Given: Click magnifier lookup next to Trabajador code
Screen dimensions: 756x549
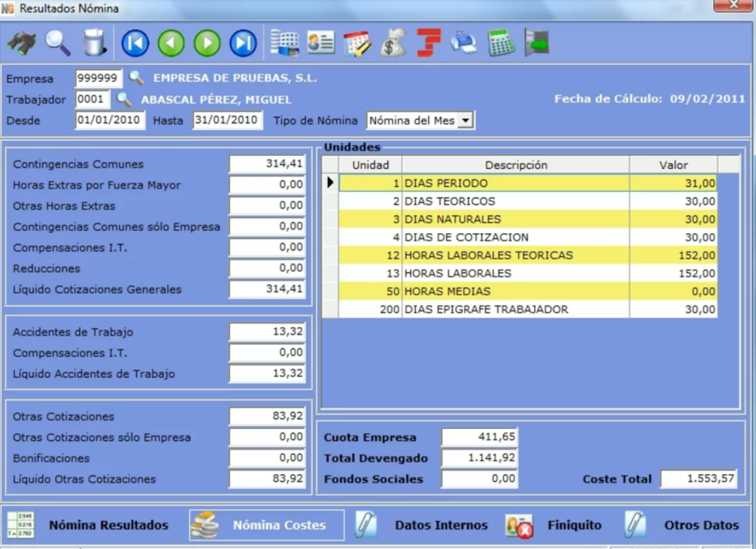Looking at the screenshot, I should point(124,99).
